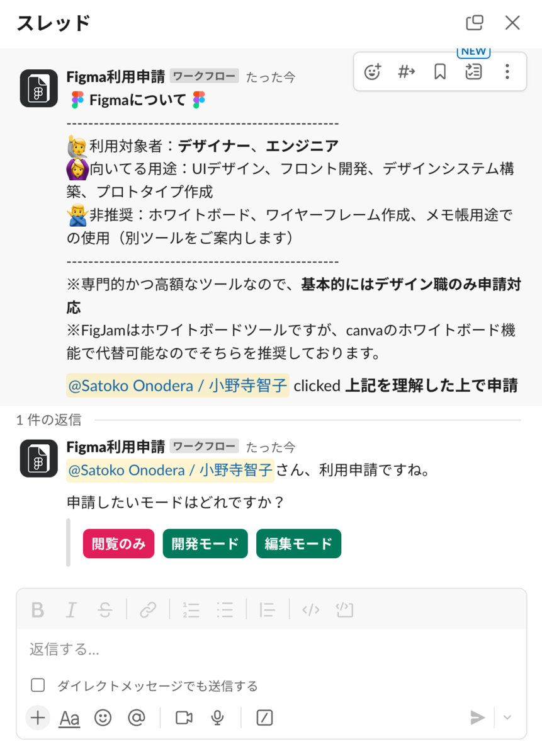Choose the 編集モード button
Screen dimensions: 542x756
pyautogui.click(x=298, y=544)
